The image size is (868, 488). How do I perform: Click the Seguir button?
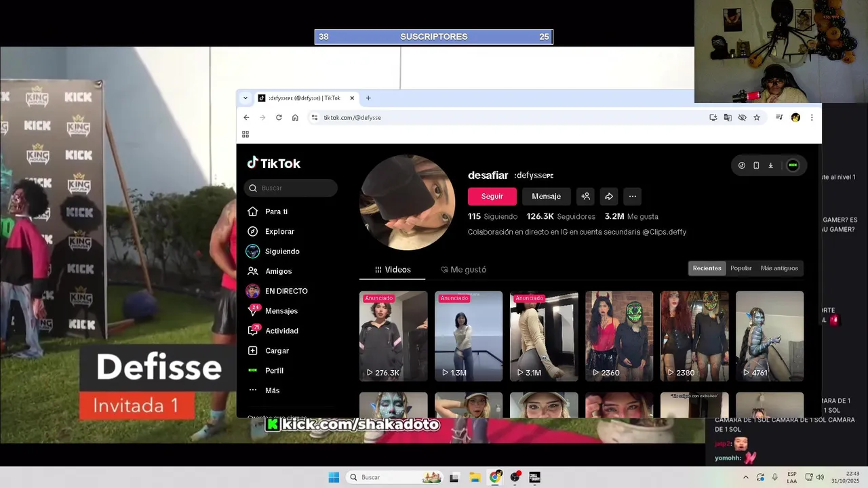click(492, 197)
